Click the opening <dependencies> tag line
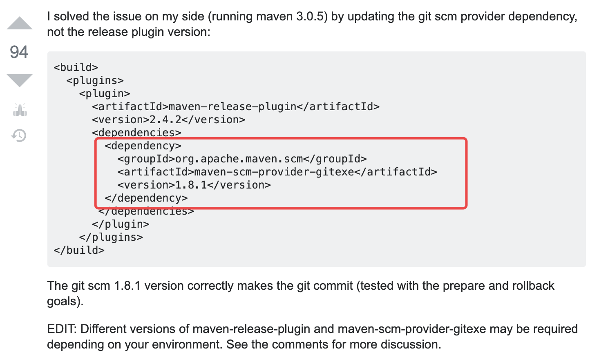This screenshot has width=599, height=364. click(136, 133)
